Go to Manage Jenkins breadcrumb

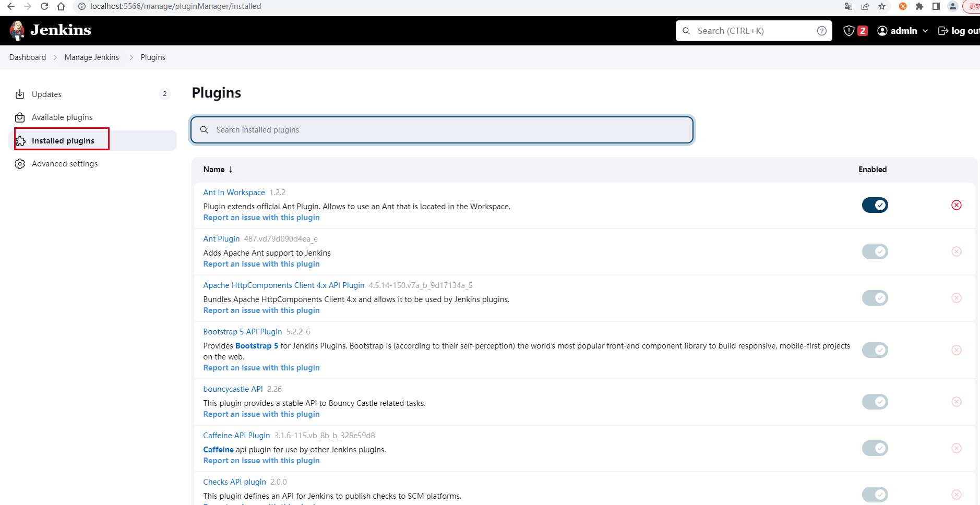92,57
